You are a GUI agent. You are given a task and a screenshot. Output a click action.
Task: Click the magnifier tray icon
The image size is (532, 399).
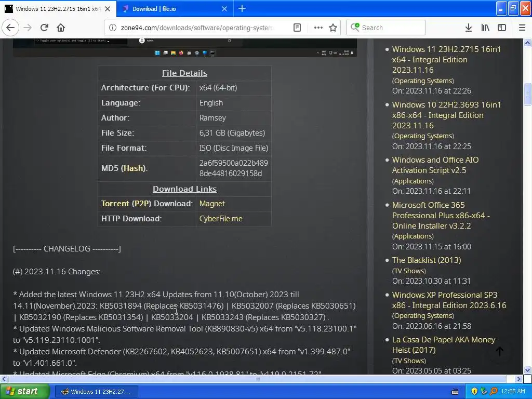(x=494, y=392)
